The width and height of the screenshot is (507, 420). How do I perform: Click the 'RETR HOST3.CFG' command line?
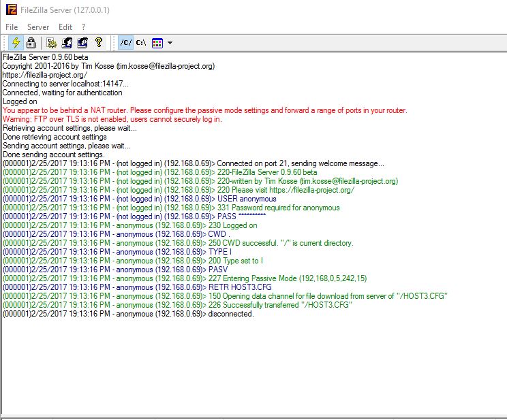pyautogui.click(x=137, y=287)
